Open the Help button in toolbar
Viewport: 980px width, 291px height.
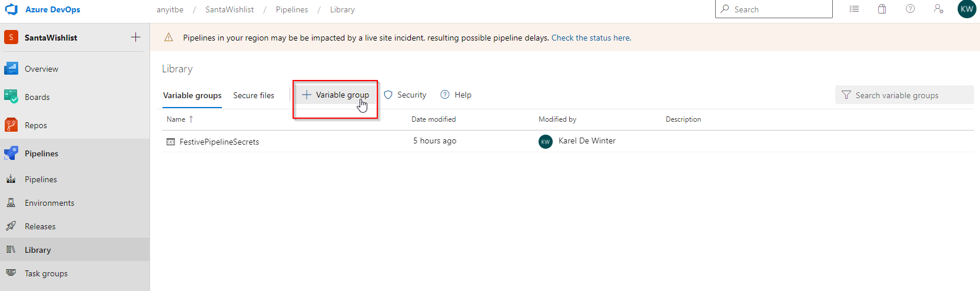456,95
